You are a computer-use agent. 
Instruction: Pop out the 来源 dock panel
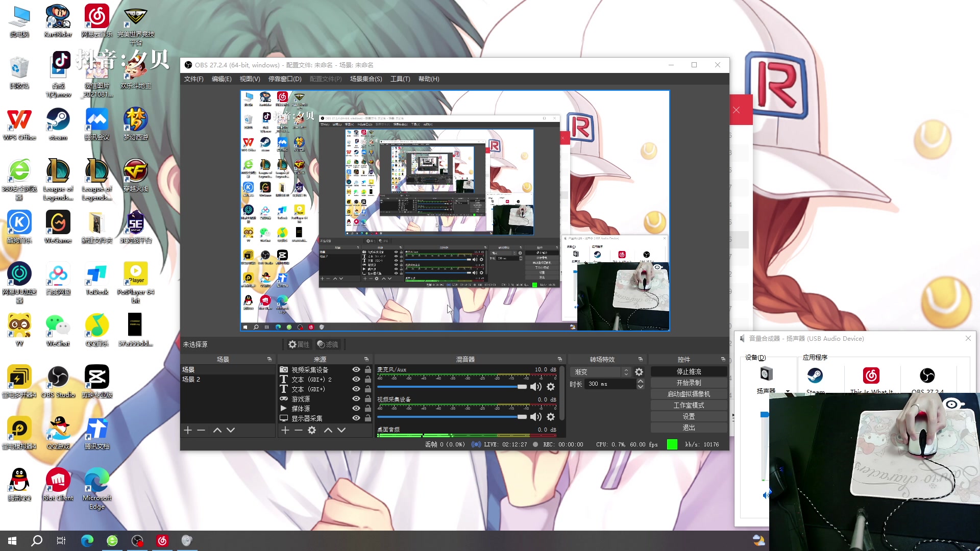point(366,359)
